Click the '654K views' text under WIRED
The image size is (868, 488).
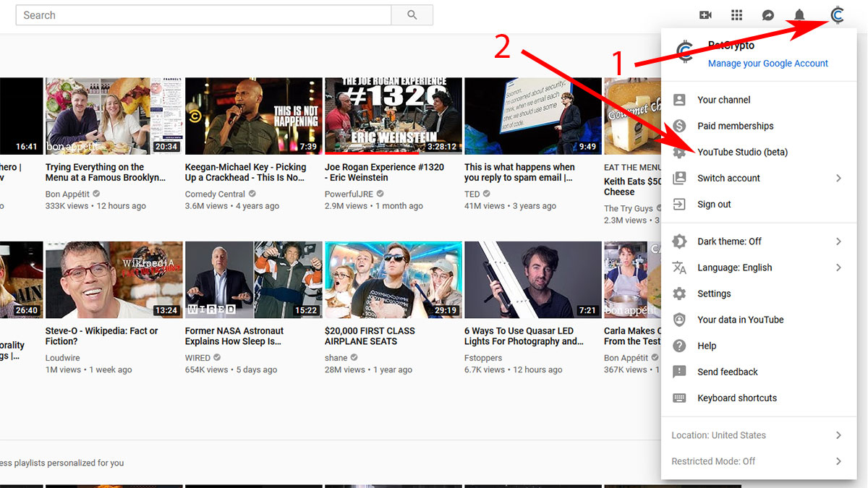pyautogui.click(x=206, y=369)
